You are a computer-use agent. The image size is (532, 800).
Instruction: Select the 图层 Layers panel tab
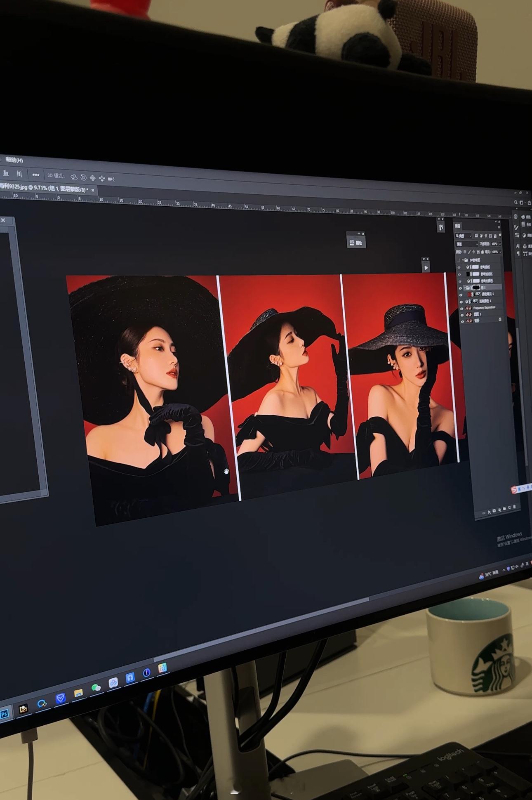point(457,226)
